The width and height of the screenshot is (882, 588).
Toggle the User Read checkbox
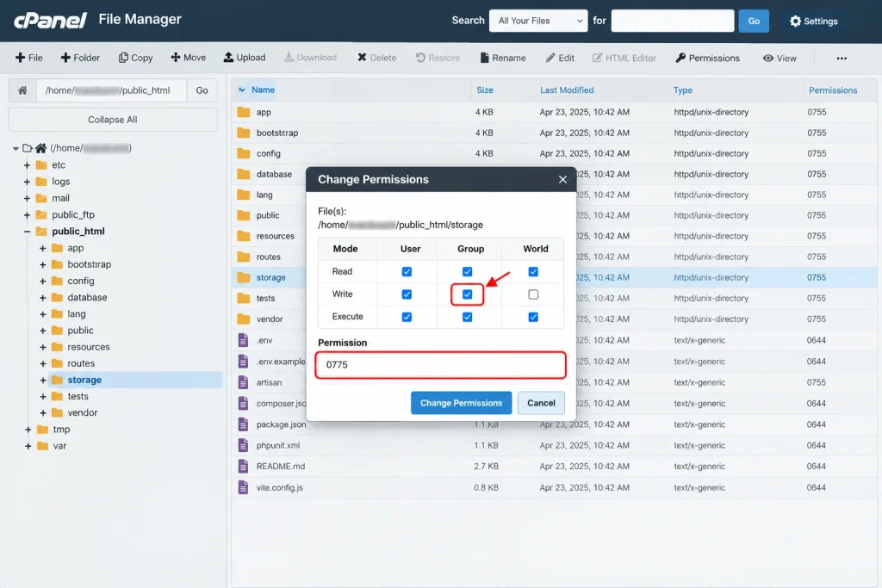pyautogui.click(x=407, y=271)
